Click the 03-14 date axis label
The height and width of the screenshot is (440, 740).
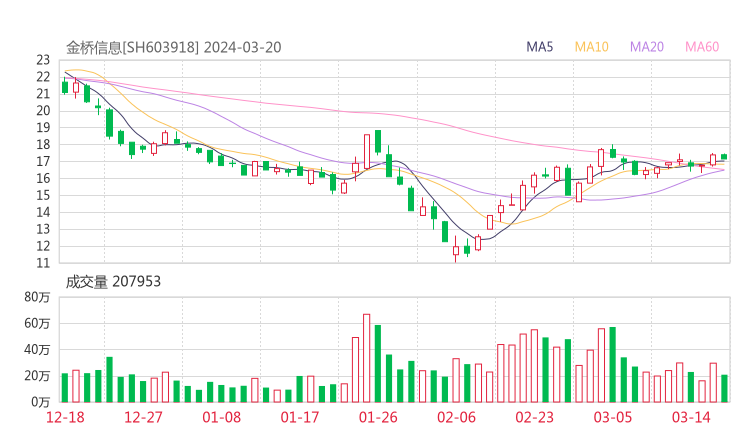pos(691,417)
